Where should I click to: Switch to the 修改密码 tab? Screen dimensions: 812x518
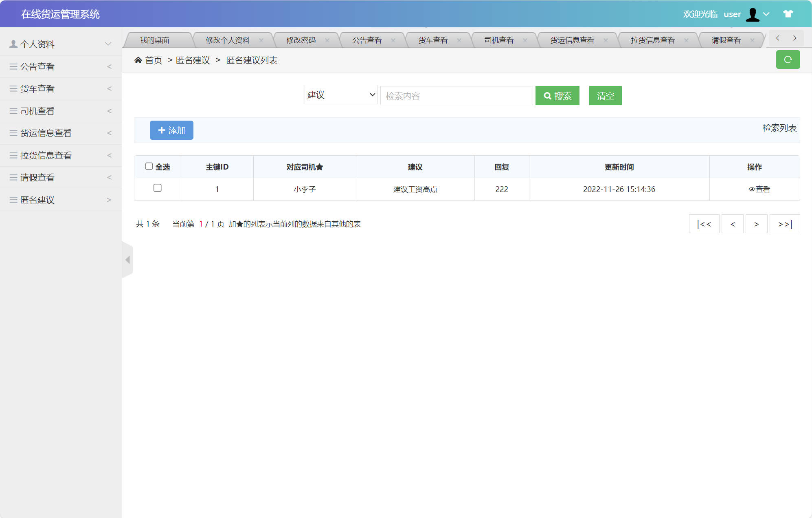click(x=300, y=40)
